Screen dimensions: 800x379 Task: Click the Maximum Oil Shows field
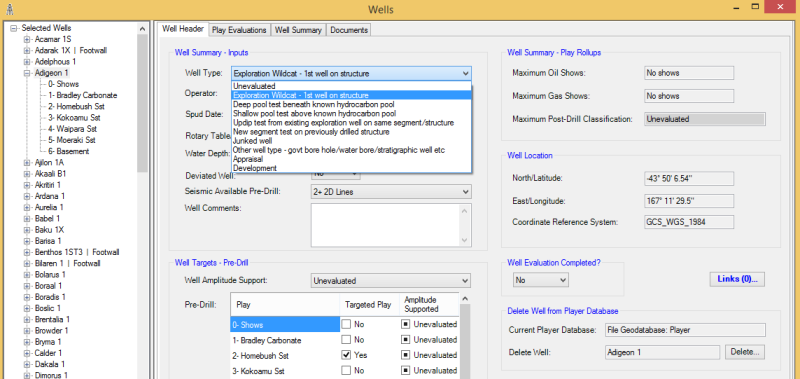(x=689, y=73)
